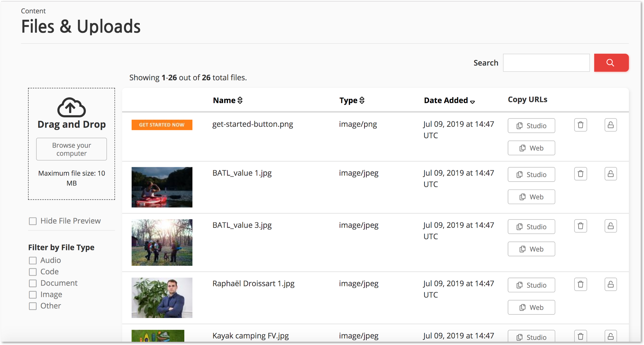This screenshot has width=644, height=345.
Task: Copy the Web URL for Raphaël Droissart 1.jpg
Action: [x=531, y=307]
